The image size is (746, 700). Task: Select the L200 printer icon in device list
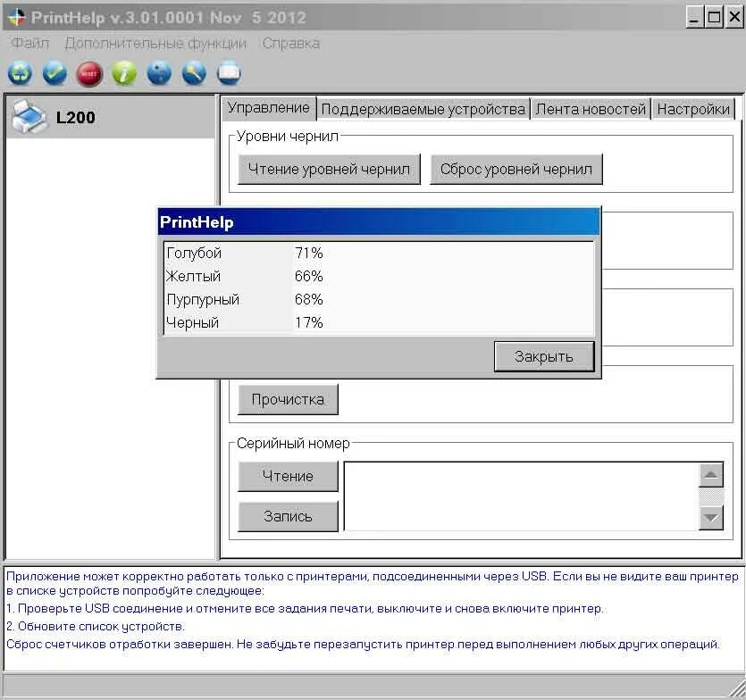click(29, 117)
